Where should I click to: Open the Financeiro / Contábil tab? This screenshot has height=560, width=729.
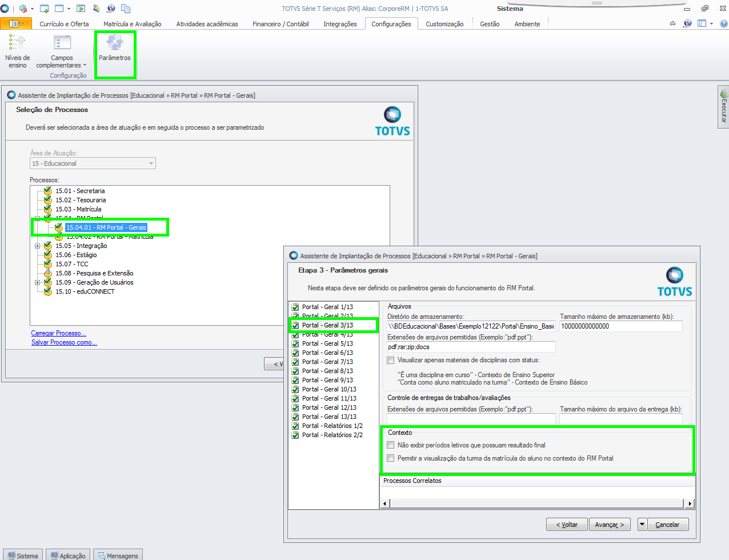[281, 24]
